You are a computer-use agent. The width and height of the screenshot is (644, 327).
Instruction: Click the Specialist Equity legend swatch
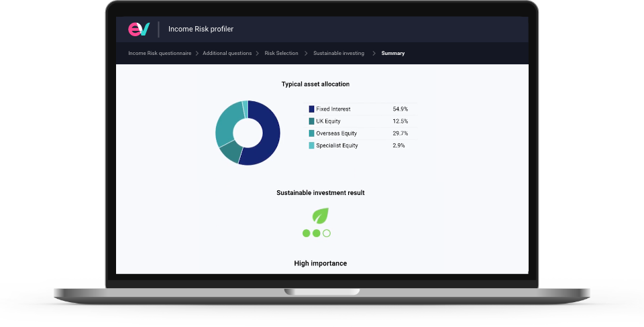click(x=311, y=145)
